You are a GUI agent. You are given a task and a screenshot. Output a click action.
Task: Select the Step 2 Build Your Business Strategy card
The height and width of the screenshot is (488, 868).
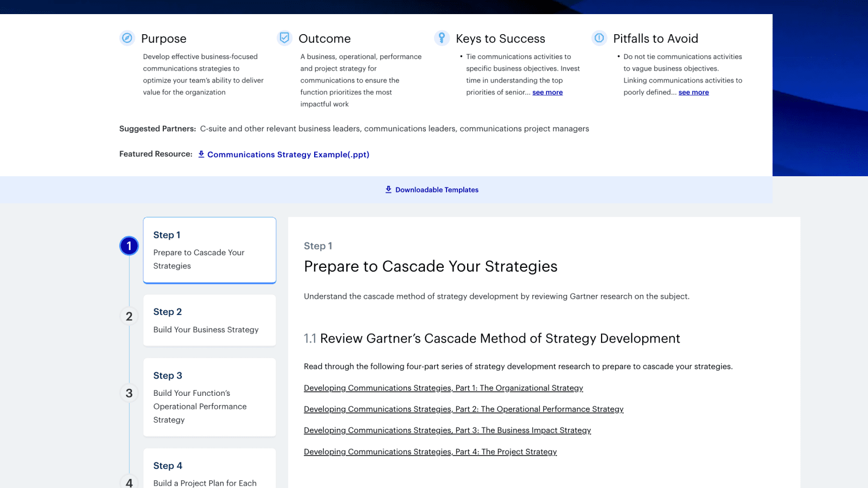click(x=209, y=320)
